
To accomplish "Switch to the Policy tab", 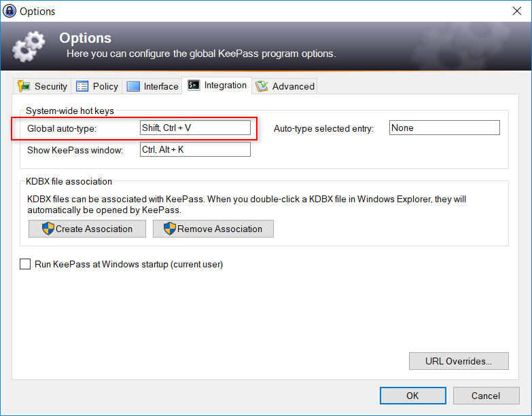I will click(x=96, y=86).
